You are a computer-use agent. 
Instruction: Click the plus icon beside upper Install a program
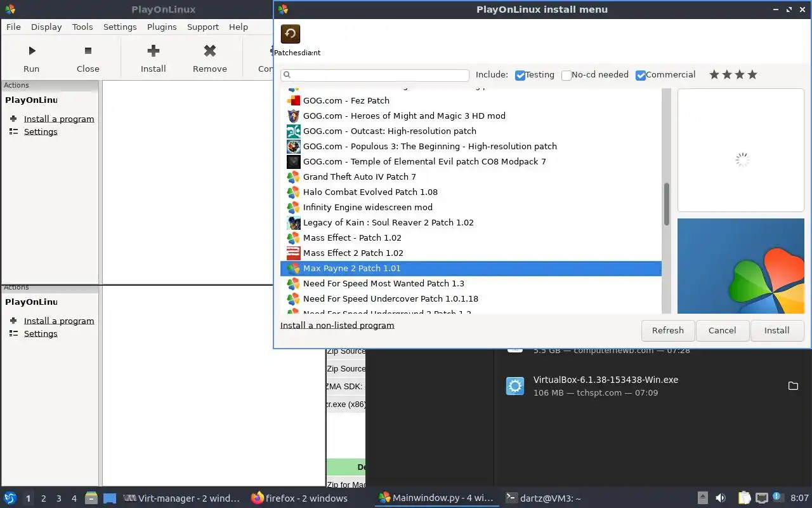coord(13,119)
